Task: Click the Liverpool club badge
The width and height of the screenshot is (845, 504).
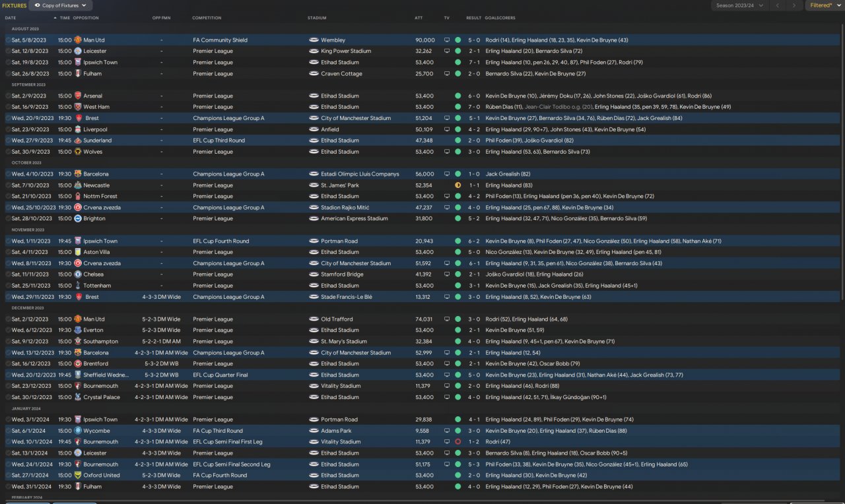Action: coord(78,129)
